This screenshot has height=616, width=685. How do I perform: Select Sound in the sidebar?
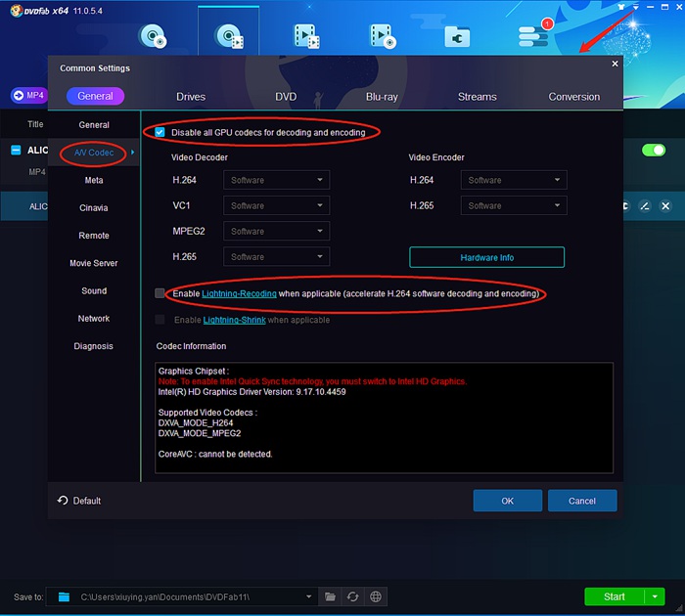(x=94, y=290)
